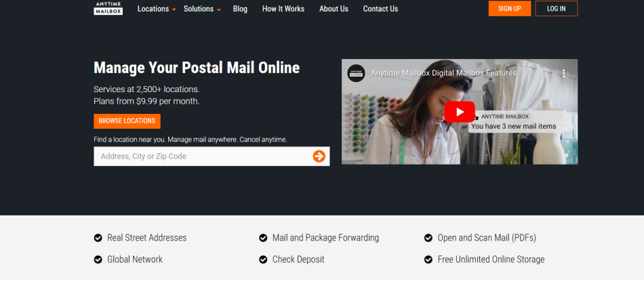644x288 pixels.
Task: Submit address search with orange arrow
Action: 319,156
